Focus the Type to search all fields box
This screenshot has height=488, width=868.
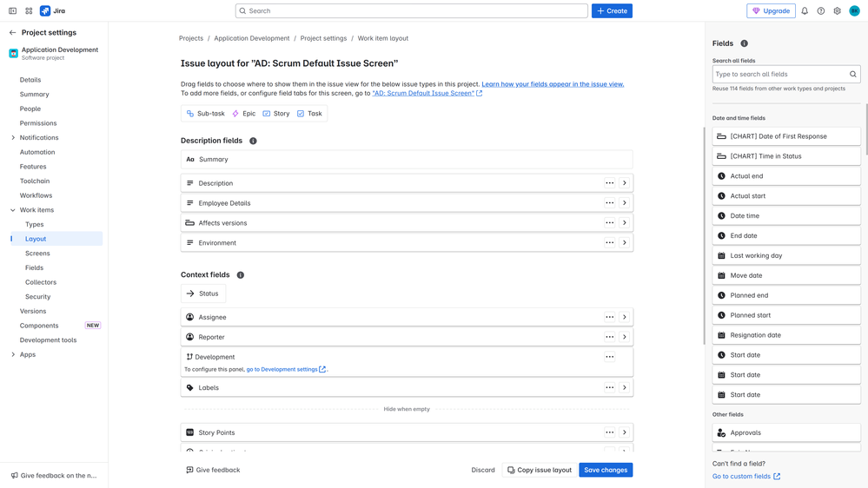coord(786,74)
